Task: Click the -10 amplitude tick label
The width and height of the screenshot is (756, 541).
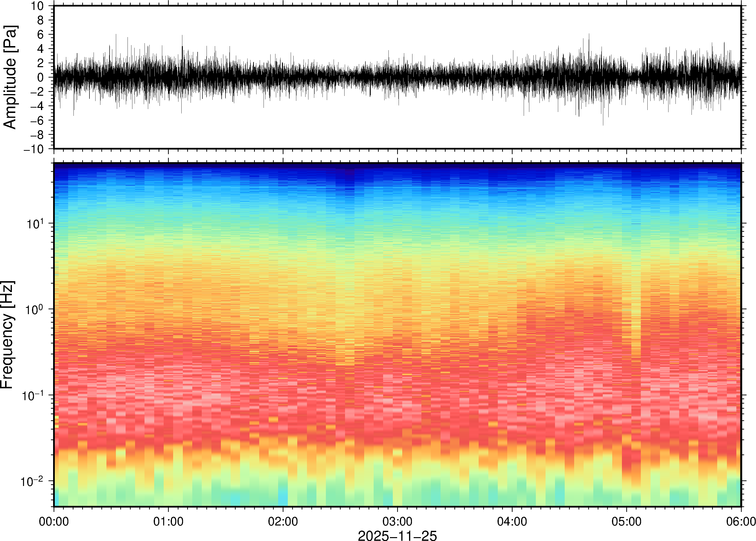Action: 33,149
